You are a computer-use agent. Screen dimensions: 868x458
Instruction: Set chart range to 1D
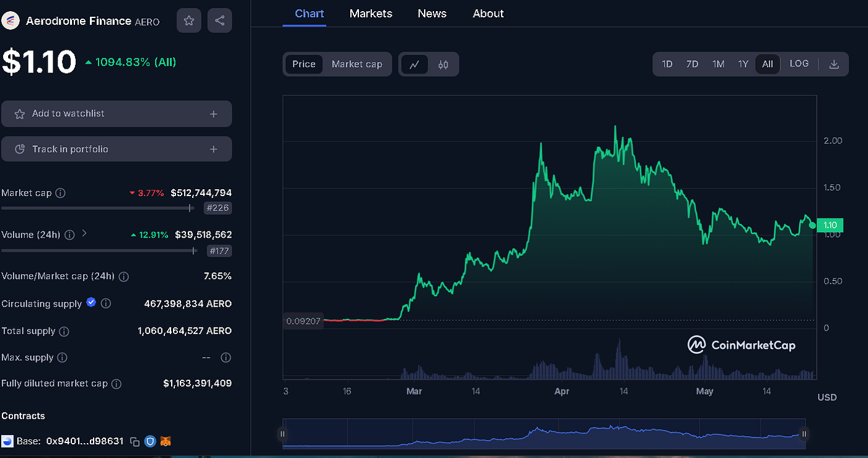(667, 64)
